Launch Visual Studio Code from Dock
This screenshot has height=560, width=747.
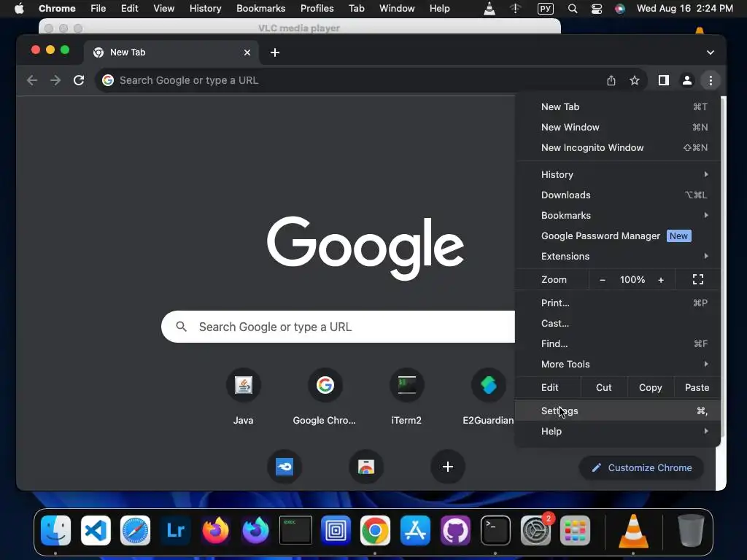pos(96,530)
